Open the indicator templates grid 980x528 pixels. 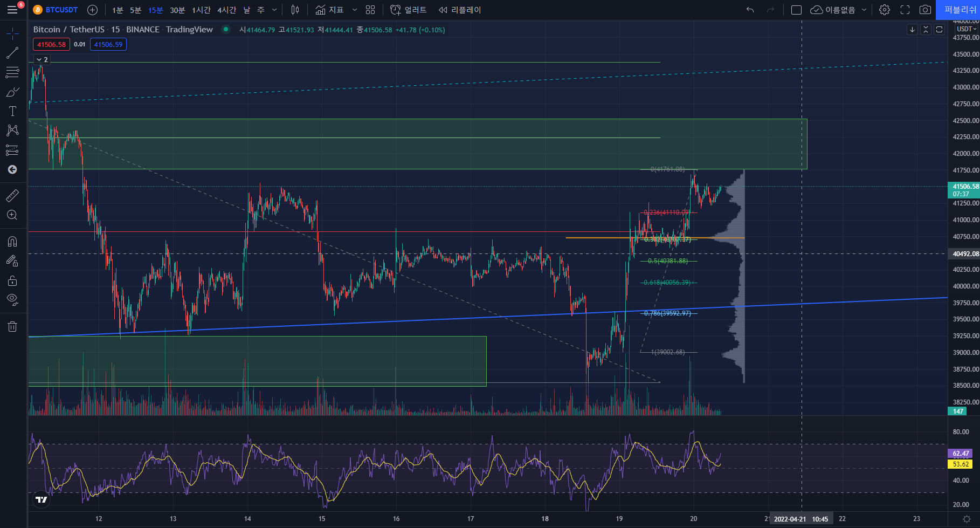[370, 10]
